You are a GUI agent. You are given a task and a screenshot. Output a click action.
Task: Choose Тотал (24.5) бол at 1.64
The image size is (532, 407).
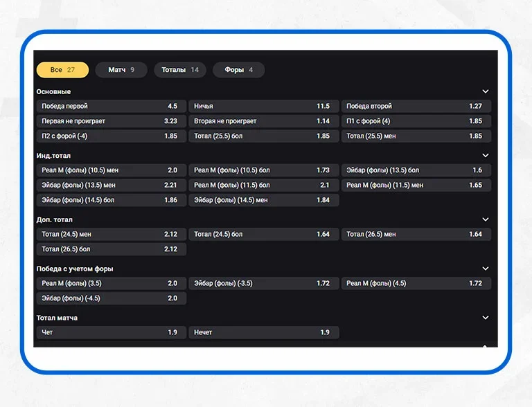[264, 235]
